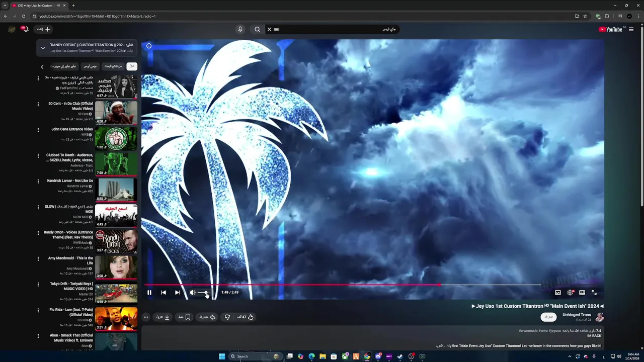This screenshot has width=644, height=362.
Task: Open Kendrick Lamar Not Like Us thumbnail
Action: click(116, 190)
